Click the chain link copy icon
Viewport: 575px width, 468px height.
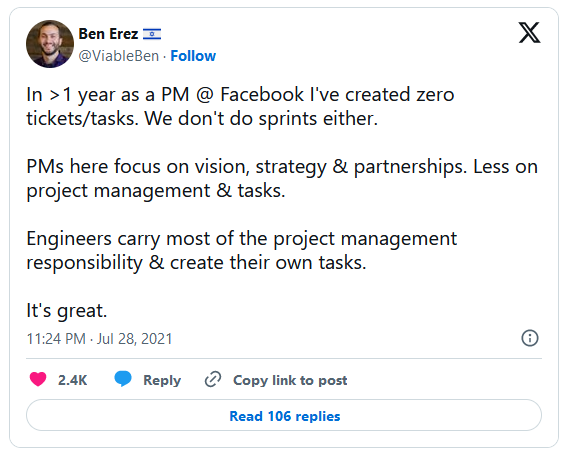click(213, 379)
